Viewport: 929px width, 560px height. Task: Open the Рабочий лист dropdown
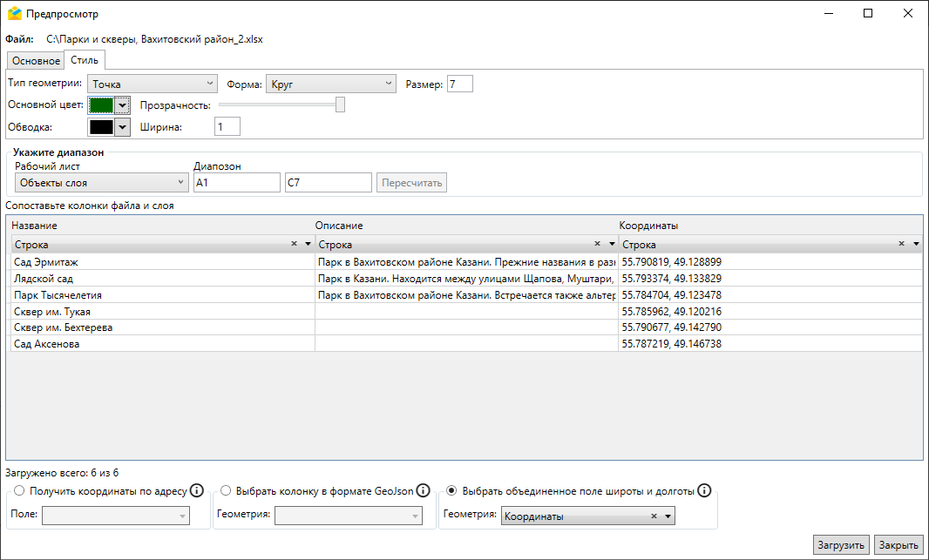tap(101, 182)
